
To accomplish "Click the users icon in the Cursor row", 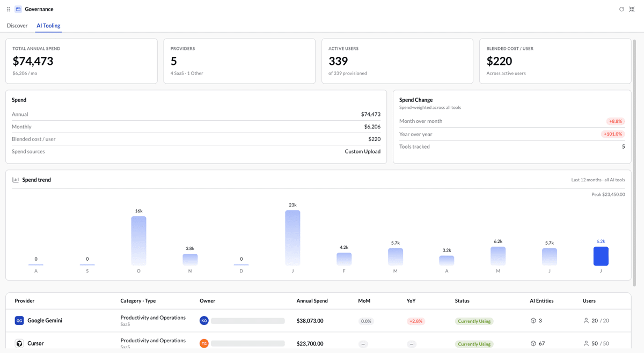I will coord(586,343).
